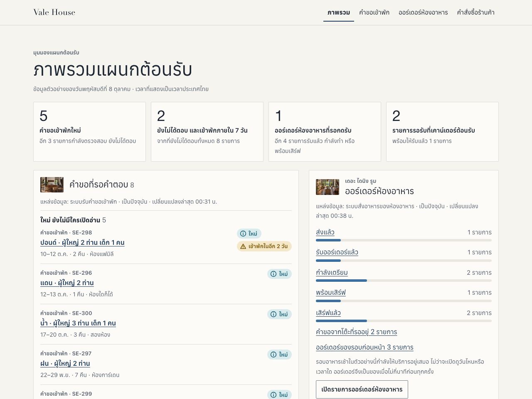
Task: Open the ส่งแล้ว orders link
Action: click(x=325, y=232)
